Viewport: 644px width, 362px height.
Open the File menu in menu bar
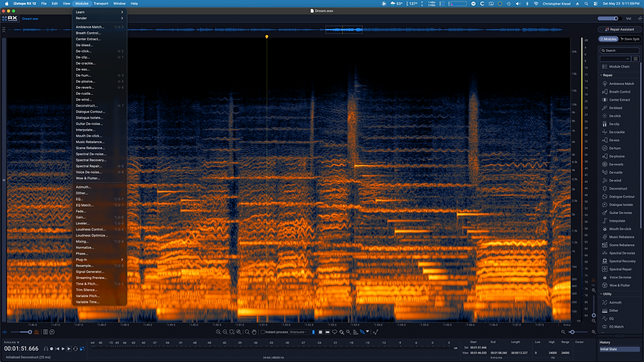(x=43, y=3)
